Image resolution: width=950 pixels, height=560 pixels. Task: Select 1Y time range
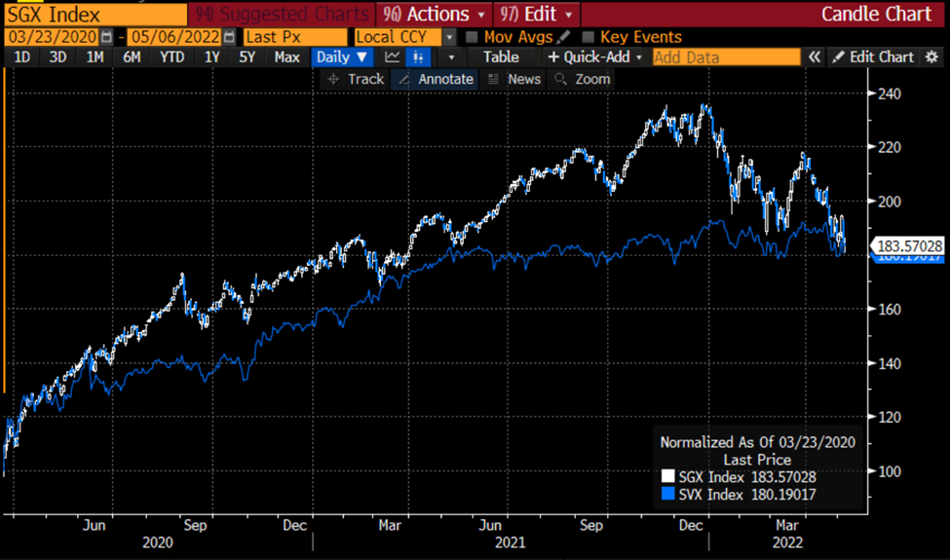coord(211,56)
